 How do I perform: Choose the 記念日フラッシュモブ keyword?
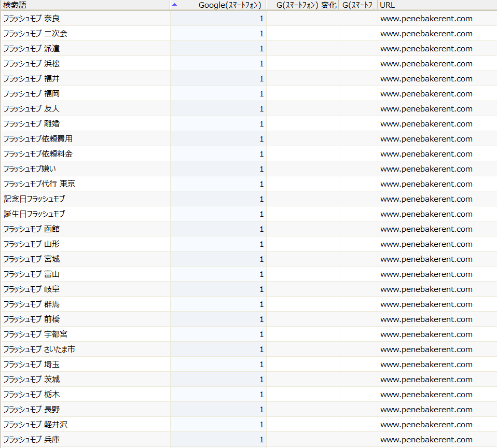pos(34,199)
